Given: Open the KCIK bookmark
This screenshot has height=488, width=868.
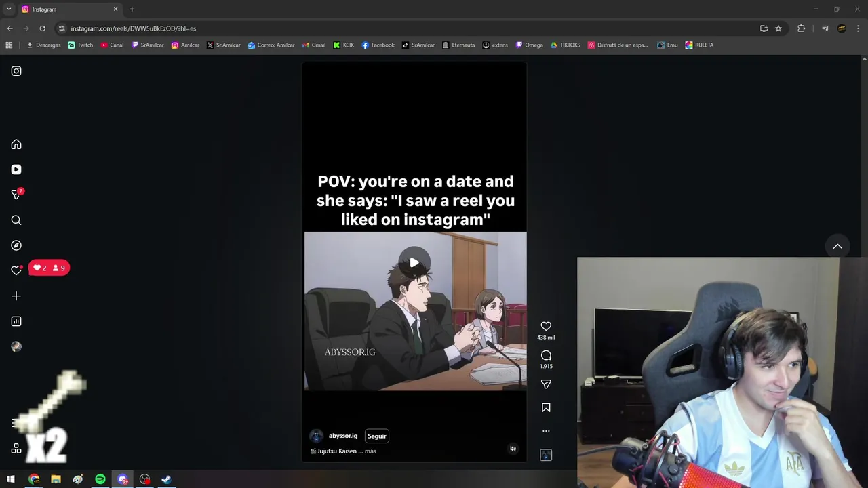Looking at the screenshot, I should [x=344, y=45].
